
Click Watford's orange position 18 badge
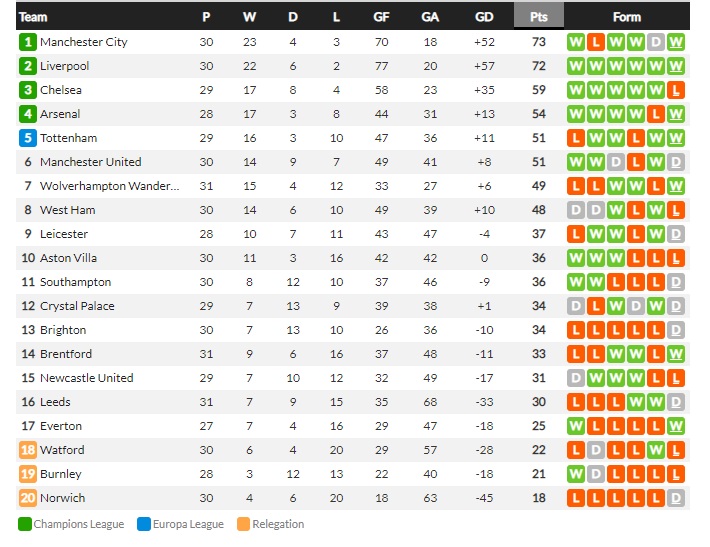click(28, 450)
